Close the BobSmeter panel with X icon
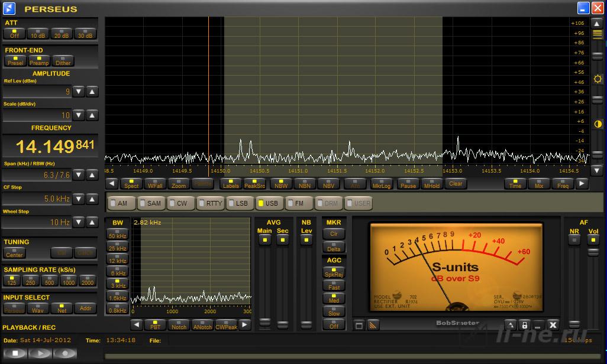 pos(553,325)
